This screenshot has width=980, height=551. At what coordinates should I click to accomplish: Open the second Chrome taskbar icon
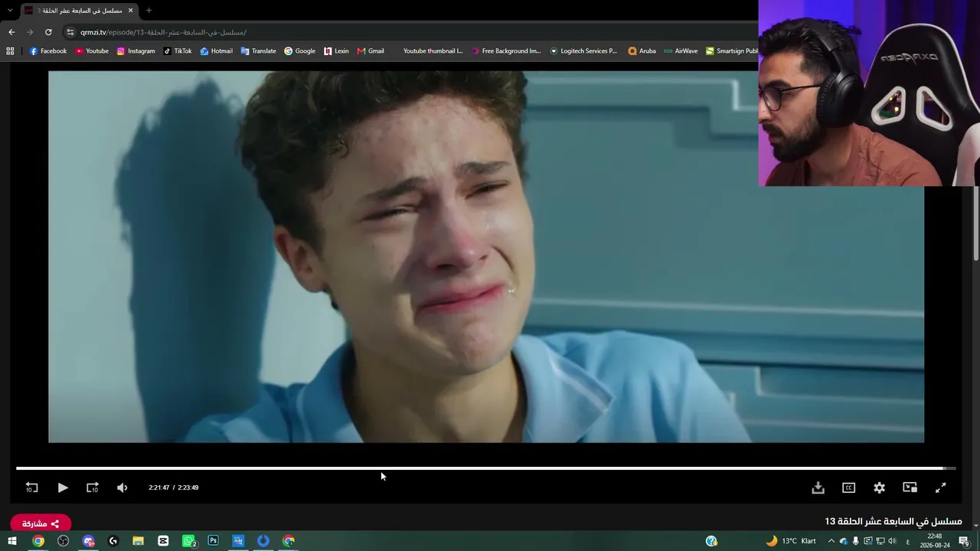click(x=289, y=541)
